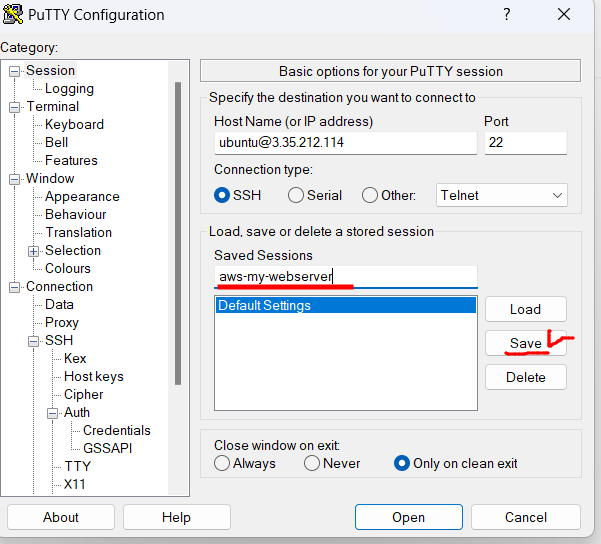
Task: Open the SSH category in tree
Action: [59, 341]
